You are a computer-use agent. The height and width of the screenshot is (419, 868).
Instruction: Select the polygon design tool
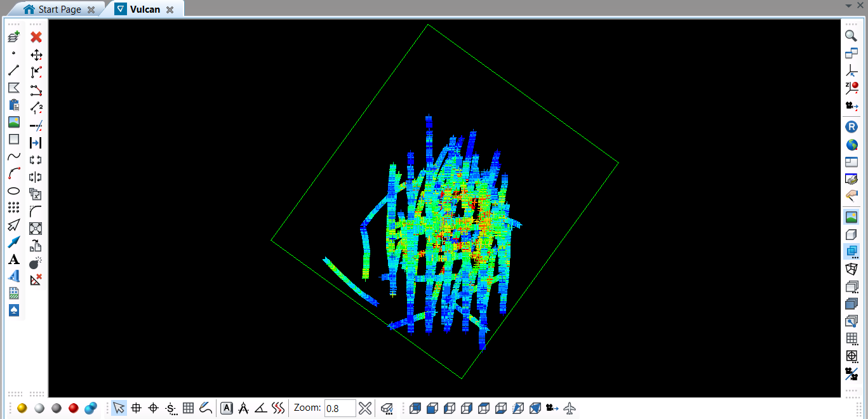(14, 88)
